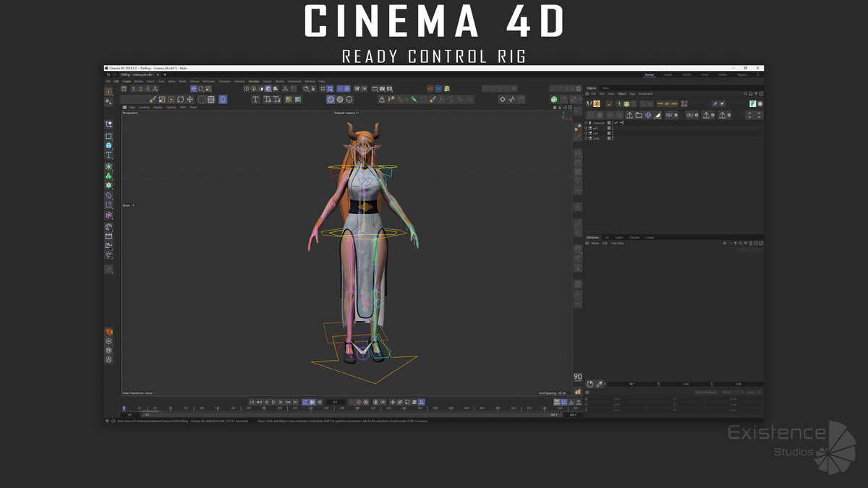Image resolution: width=868 pixels, height=488 pixels.
Task: Open the Bookmarks menu in Objects manager
Action: pos(646,94)
